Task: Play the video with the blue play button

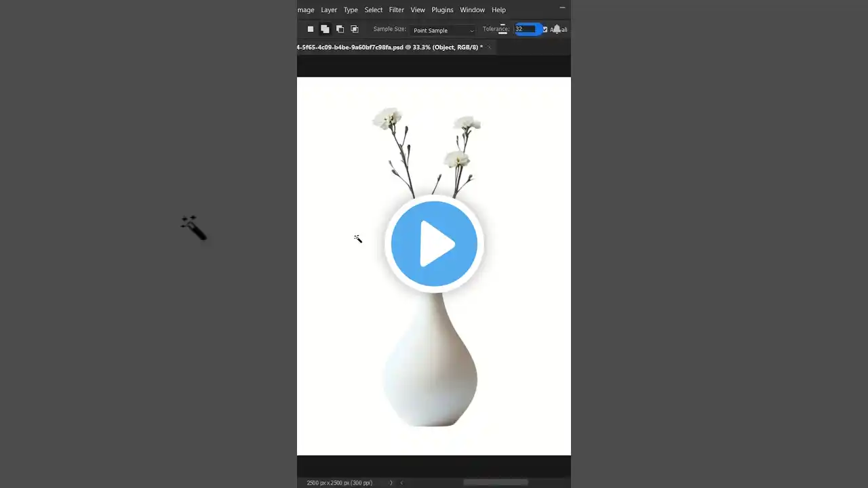Action: pyautogui.click(x=434, y=244)
